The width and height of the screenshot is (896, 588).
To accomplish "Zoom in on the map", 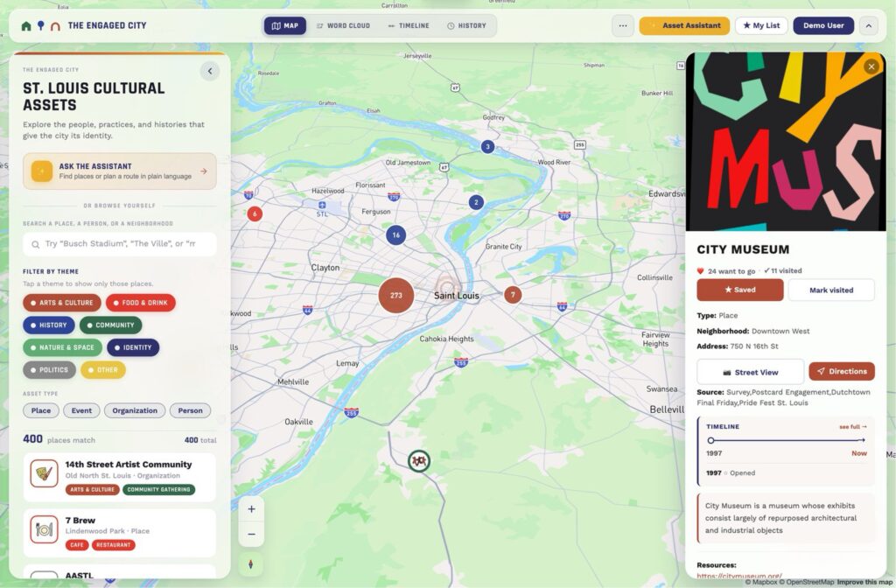I will point(251,509).
